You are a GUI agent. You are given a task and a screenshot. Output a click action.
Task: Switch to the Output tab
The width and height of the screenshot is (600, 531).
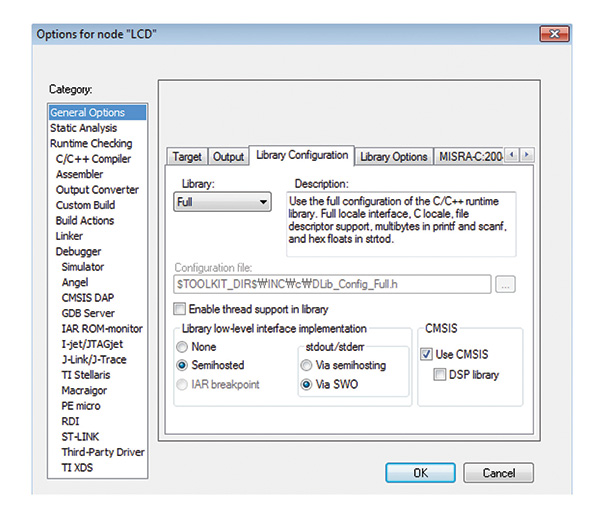[228, 157]
